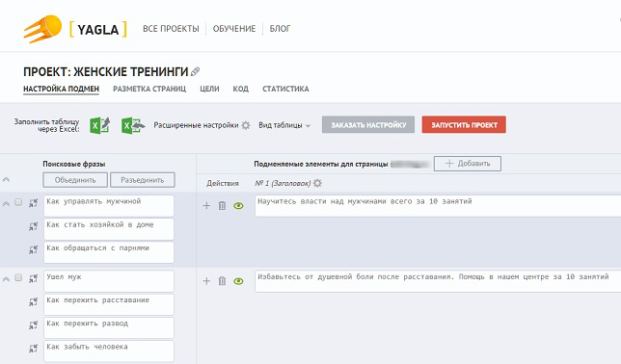621x364 pixels.
Task: Add row plus icon for 'Научитесь власти' group
Action: (206, 206)
